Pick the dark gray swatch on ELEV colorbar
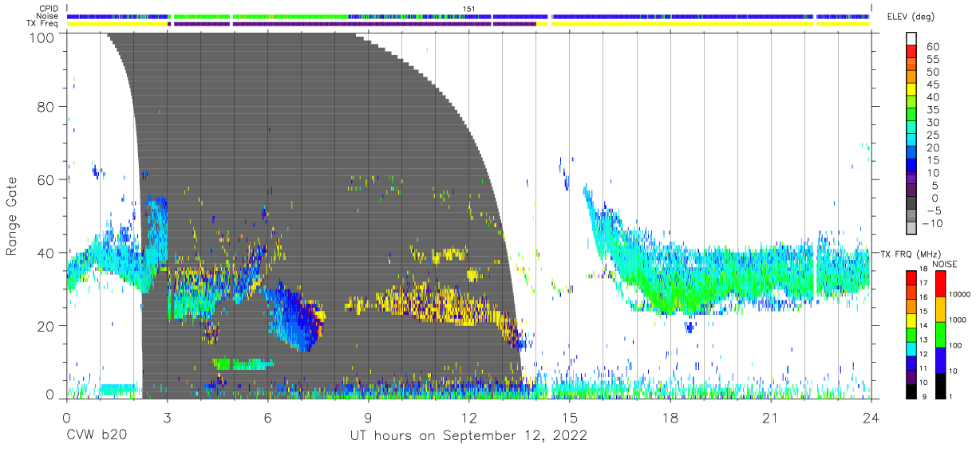Screen dimensions: 980x452 [911, 202]
